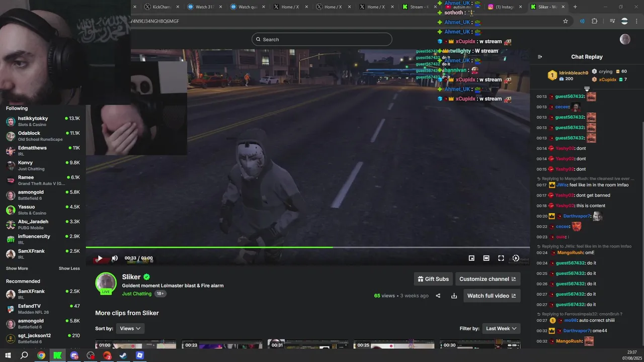This screenshot has height=362, width=644.
Task: Open the user profile avatar on Kick
Action: [x=625, y=39]
